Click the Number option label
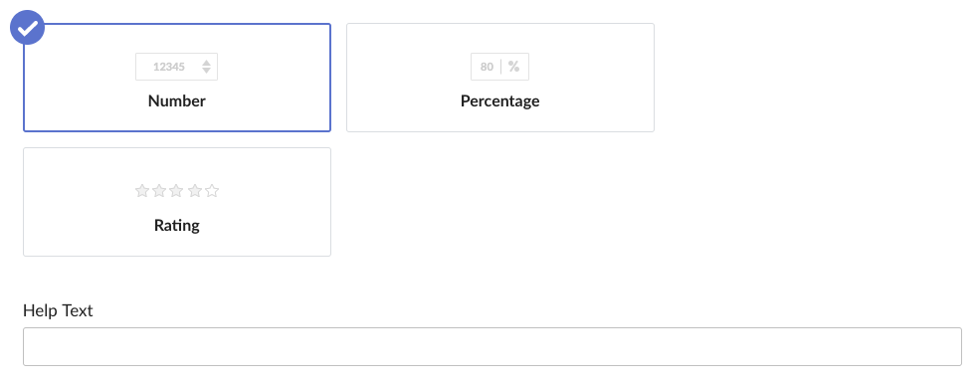This screenshot has width=980, height=383. 177,100
